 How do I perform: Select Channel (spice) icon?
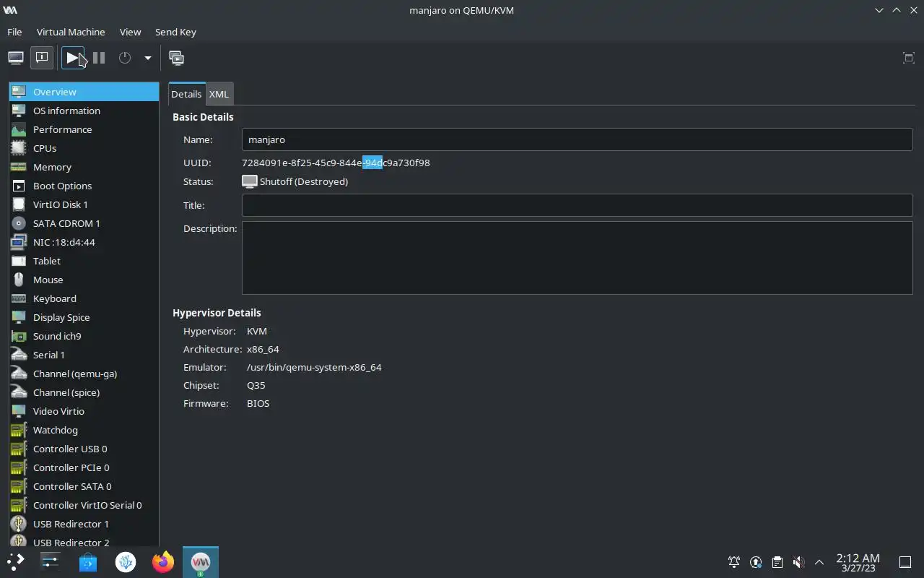pos(19,392)
